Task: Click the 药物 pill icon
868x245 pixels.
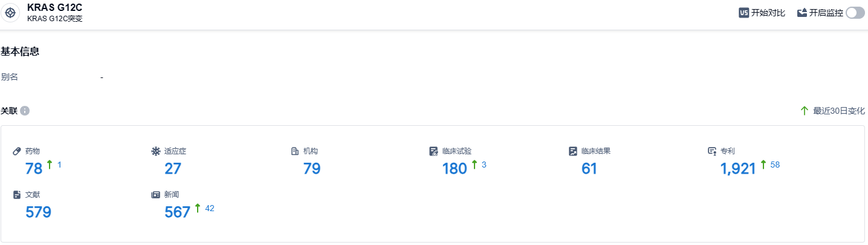Action: [x=17, y=151]
